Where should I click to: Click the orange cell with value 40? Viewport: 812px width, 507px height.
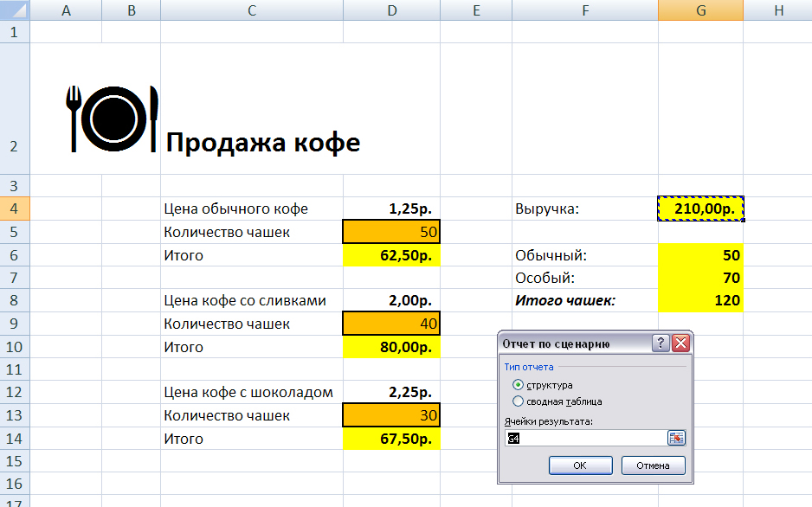coord(391,324)
